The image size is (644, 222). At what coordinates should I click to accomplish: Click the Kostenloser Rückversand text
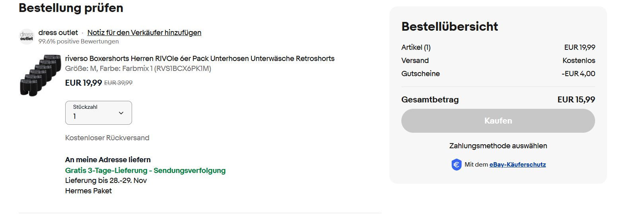pos(107,138)
